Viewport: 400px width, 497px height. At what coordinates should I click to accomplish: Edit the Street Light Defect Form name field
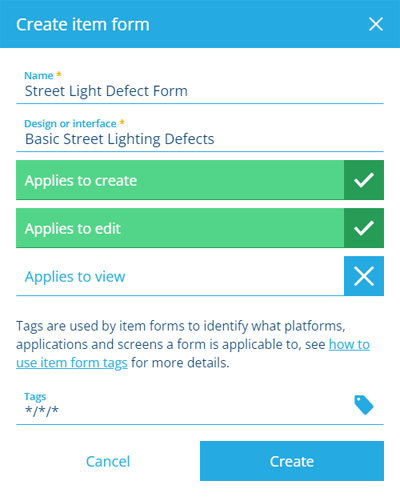pyautogui.click(x=200, y=91)
